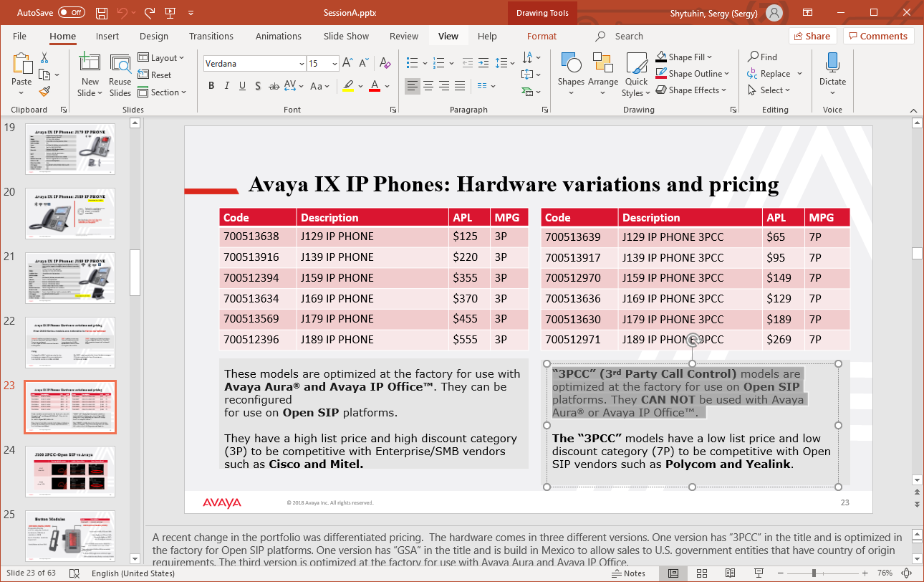This screenshot has width=924, height=582.
Task: Toggle Bold formatting
Action: (x=211, y=86)
